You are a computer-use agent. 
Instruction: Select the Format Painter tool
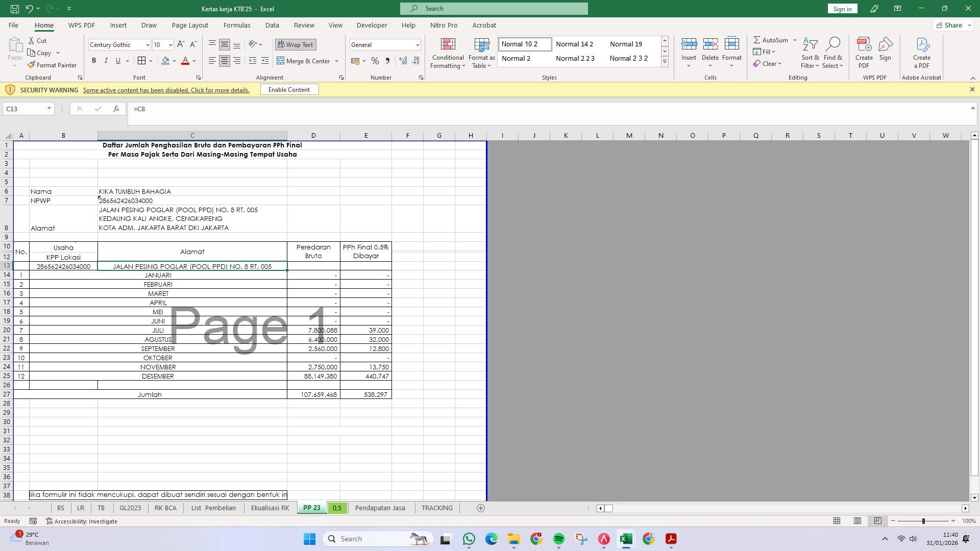tap(53, 65)
